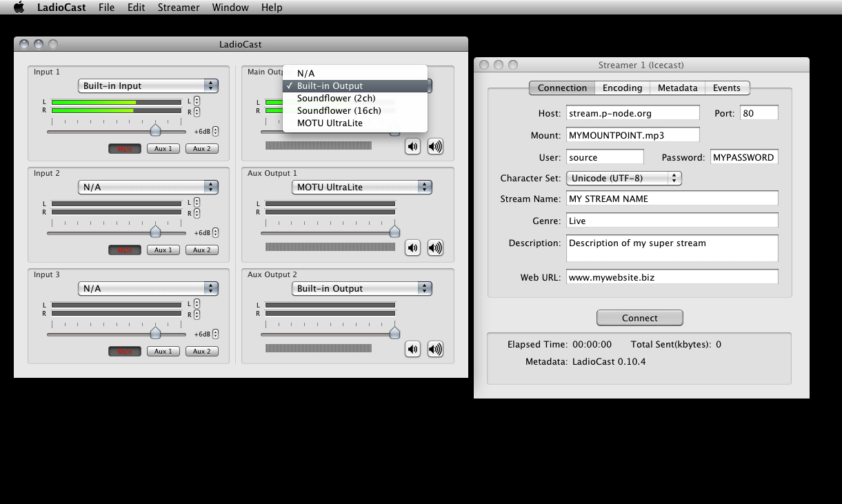Click the volume-down speaker icon in Main Output
The width and height of the screenshot is (842, 504).
coord(412,146)
